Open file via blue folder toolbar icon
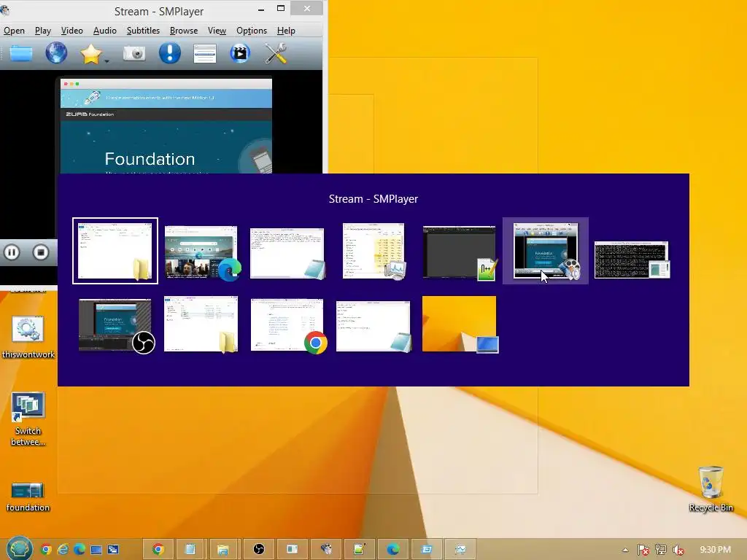This screenshot has height=560, width=747. tap(21, 53)
